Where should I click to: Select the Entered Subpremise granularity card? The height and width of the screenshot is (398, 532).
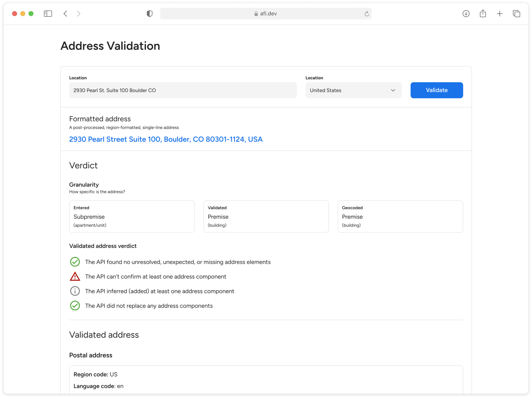[x=131, y=216]
